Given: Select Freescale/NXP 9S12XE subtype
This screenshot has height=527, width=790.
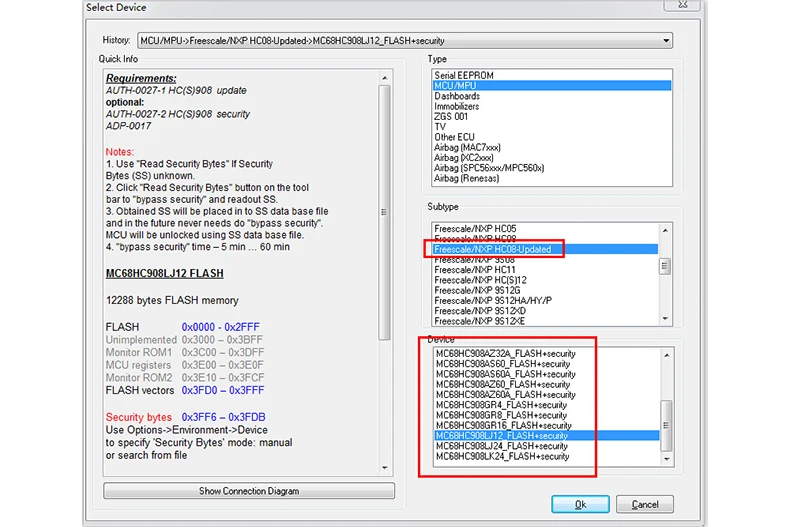Looking at the screenshot, I should pos(479,321).
